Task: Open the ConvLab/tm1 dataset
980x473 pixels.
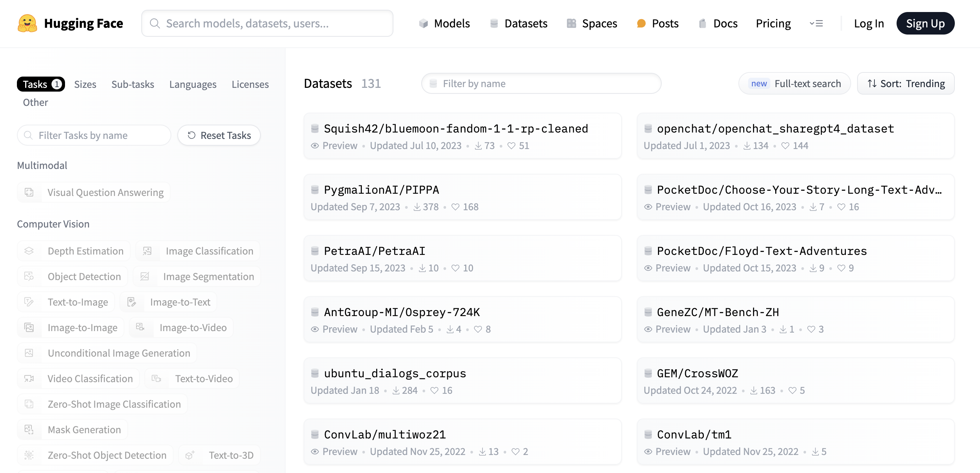Action: [x=795, y=441]
